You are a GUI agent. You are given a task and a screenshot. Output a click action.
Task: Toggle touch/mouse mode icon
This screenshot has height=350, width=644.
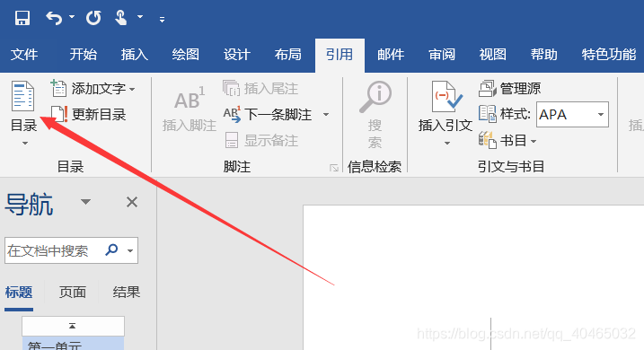pos(120,18)
